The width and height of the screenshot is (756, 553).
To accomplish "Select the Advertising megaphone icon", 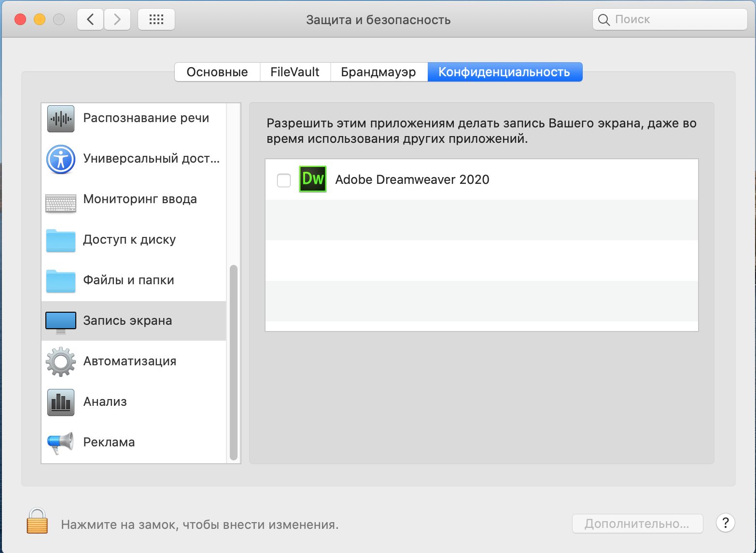I will (x=61, y=442).
